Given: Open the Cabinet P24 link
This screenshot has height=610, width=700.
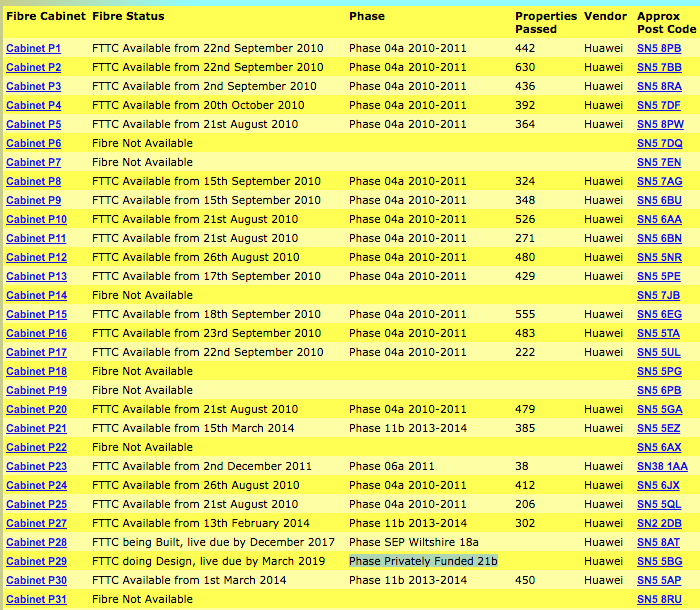Looking at the screenshot, I should pos(37,485).
